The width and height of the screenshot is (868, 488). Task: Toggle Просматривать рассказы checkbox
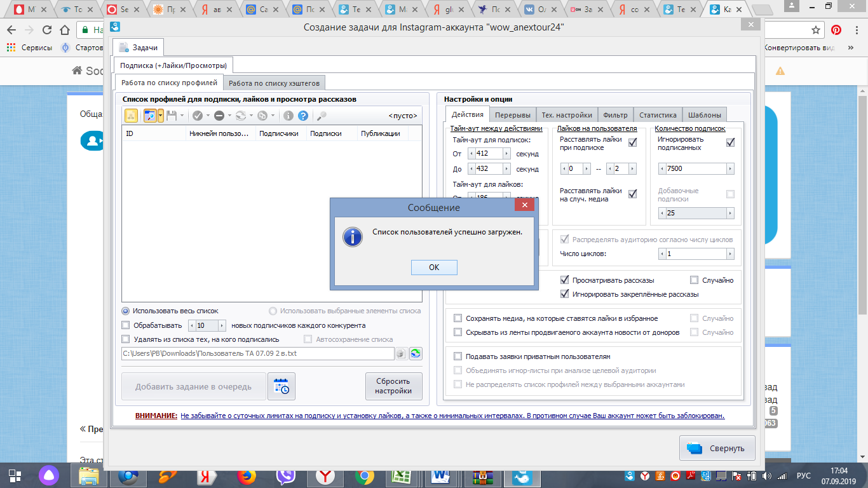[x=564, y=280]
